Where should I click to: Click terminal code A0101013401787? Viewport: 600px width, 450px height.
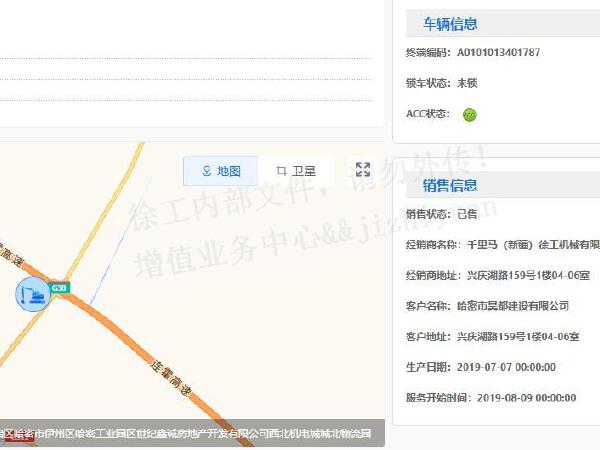tap(498, 52)
